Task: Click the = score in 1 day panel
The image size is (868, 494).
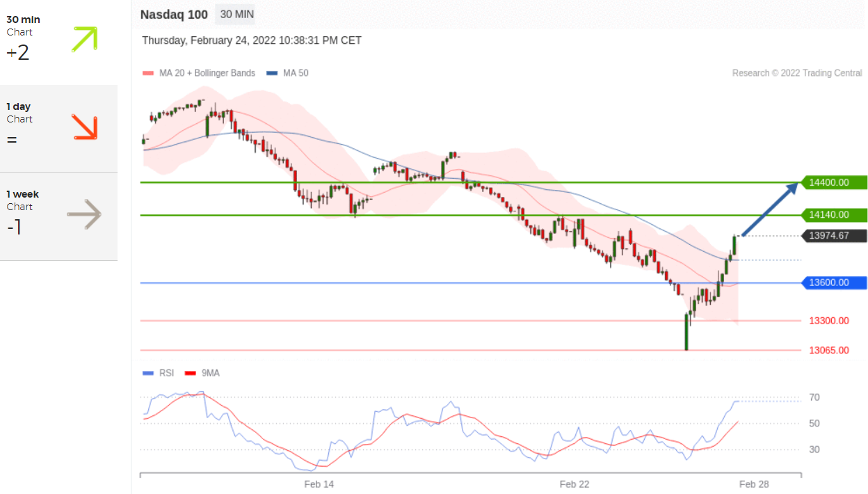Action: (x=11, y=140)
